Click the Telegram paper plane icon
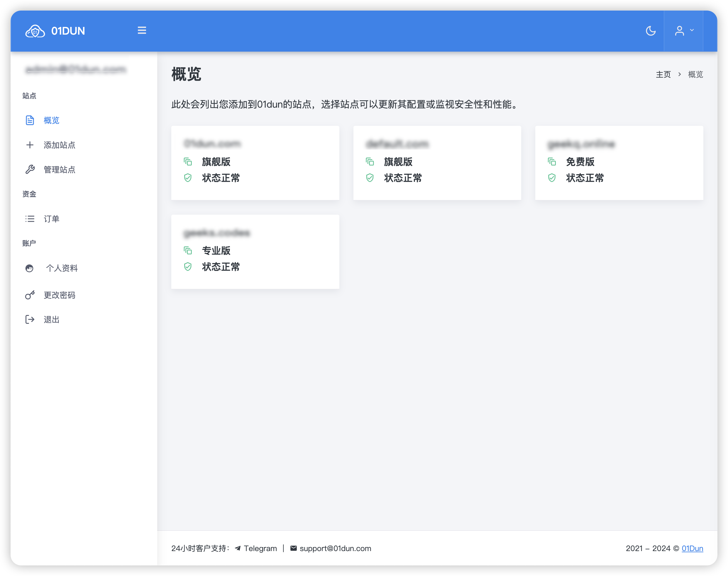 [238, 548]
